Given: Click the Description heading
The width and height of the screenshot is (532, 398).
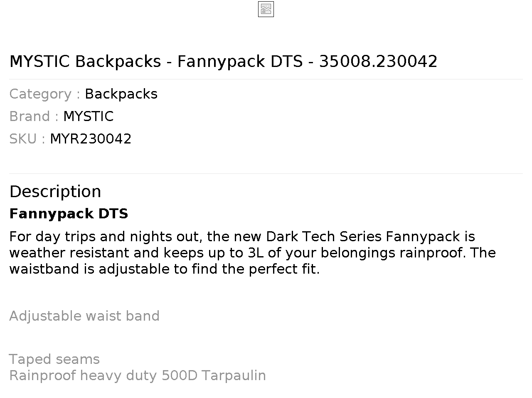Looking at the screenshot, I should [55, 192].
